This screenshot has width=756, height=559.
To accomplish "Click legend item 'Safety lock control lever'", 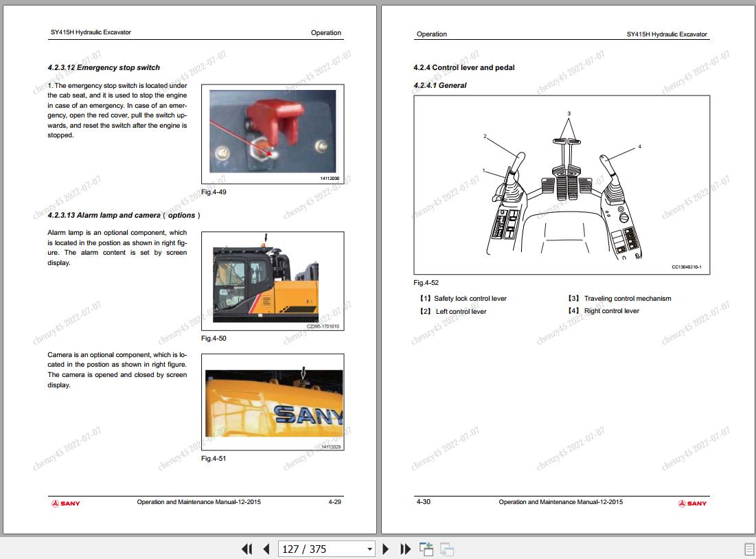I will [470, 299].
